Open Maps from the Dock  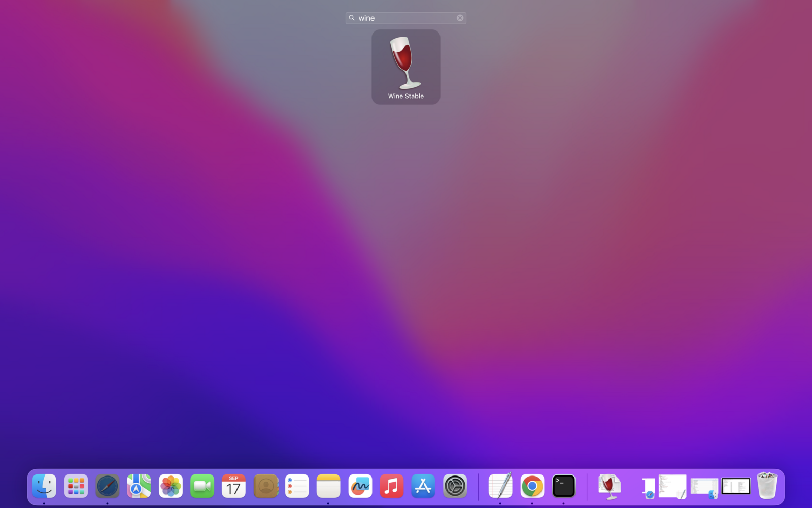(139, 486)
